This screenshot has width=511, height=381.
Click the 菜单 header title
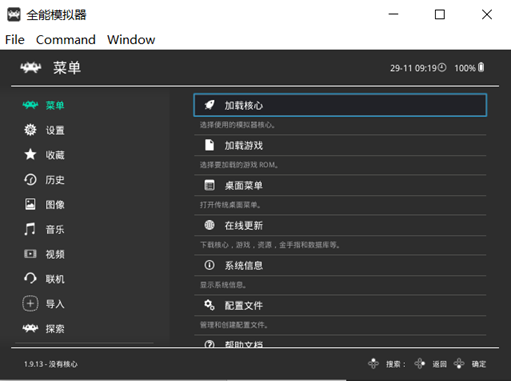67,68
